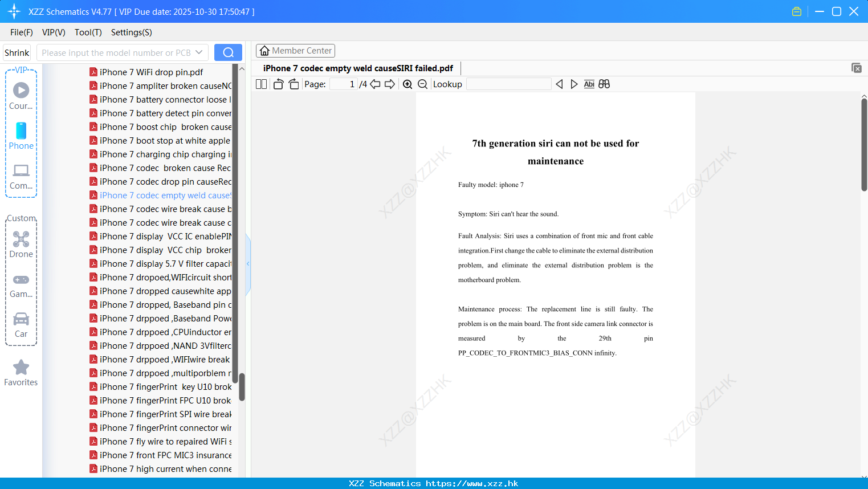The image size is (868, 489).
Task: Go to next page arrow
Action: (x=390, y=84)
